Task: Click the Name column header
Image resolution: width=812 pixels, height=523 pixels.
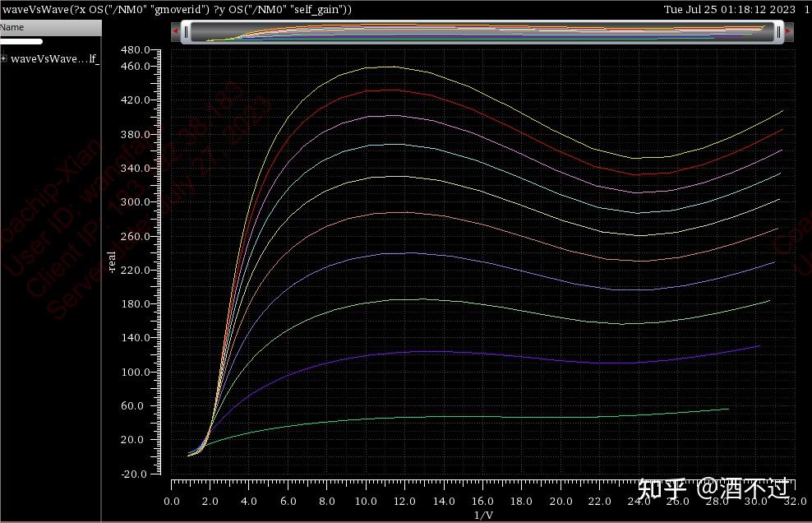Action: tap(12, 26)
